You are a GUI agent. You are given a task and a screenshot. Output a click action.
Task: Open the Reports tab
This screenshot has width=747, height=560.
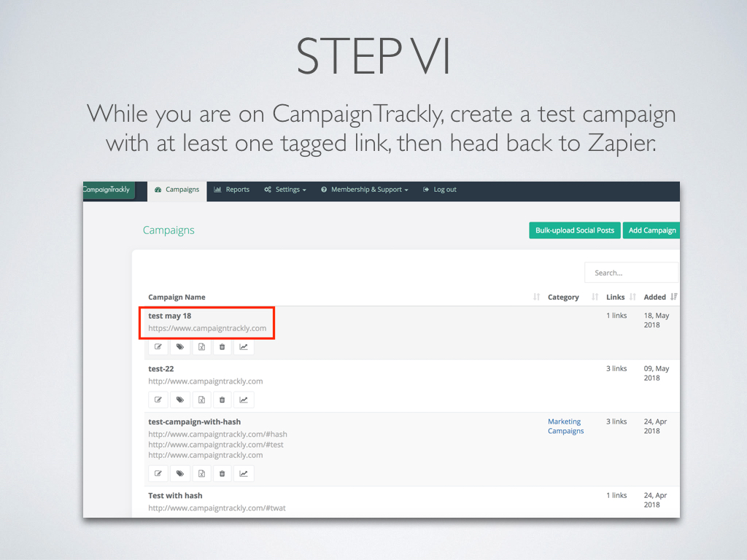(231, 190)
